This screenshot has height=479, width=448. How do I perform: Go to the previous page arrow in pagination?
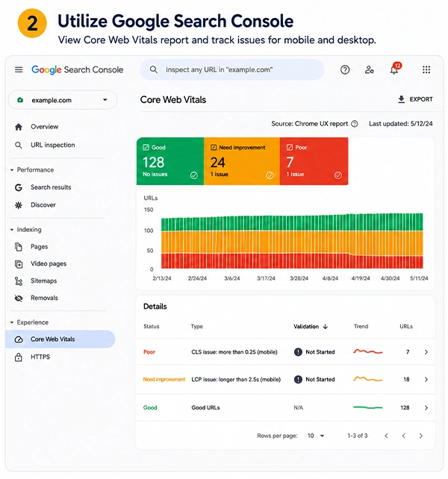[404, 436]
